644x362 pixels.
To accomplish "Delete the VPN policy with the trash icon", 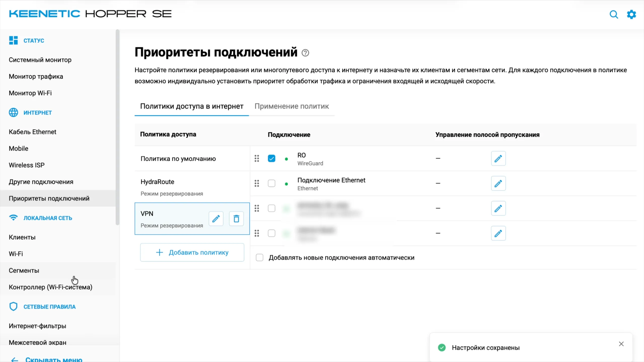I will [236, 219].
